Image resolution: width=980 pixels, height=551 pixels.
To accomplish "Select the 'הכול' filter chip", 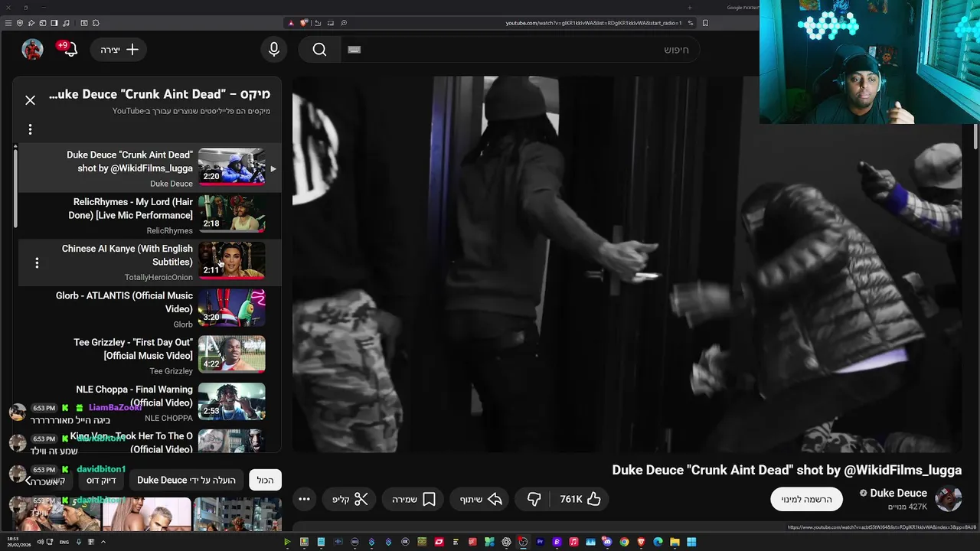I will coord(265,480).
